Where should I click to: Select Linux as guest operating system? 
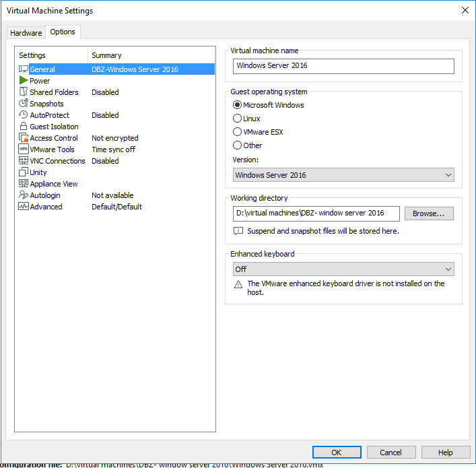[x=246, y=119]
